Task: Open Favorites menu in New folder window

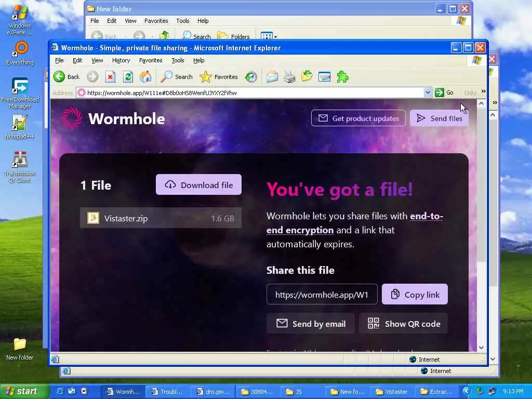Action: tap(156, 21)
